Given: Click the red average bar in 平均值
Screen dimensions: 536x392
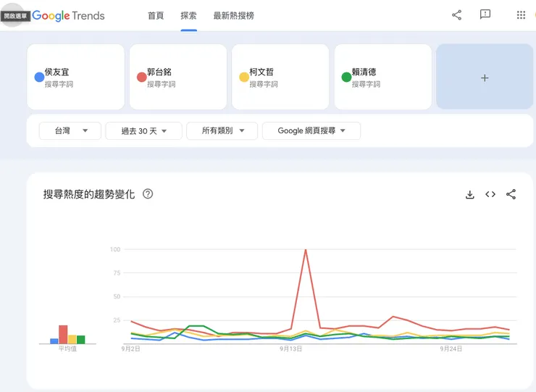Looking at the screenshot, I should click(x=63, y=335).
